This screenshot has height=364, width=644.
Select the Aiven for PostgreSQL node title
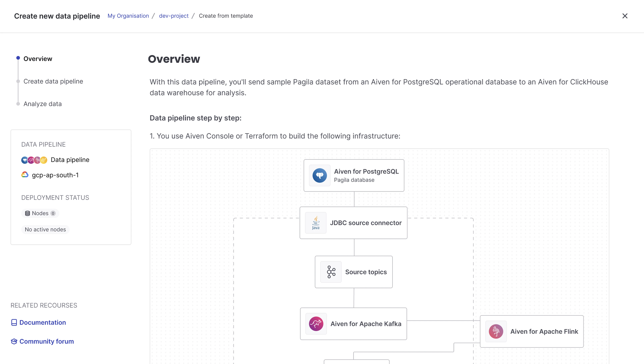click(366, 171)
